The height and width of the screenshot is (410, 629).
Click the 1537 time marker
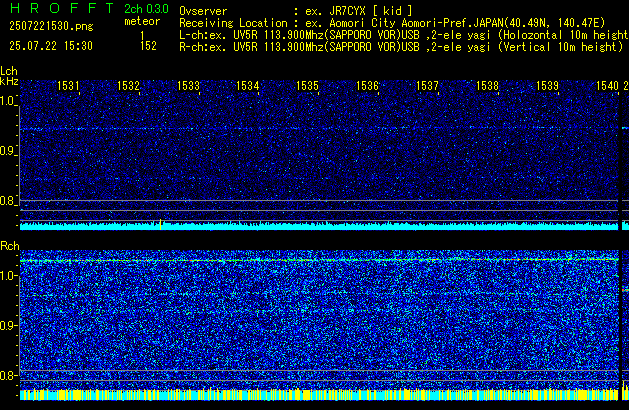coord(427,86)
